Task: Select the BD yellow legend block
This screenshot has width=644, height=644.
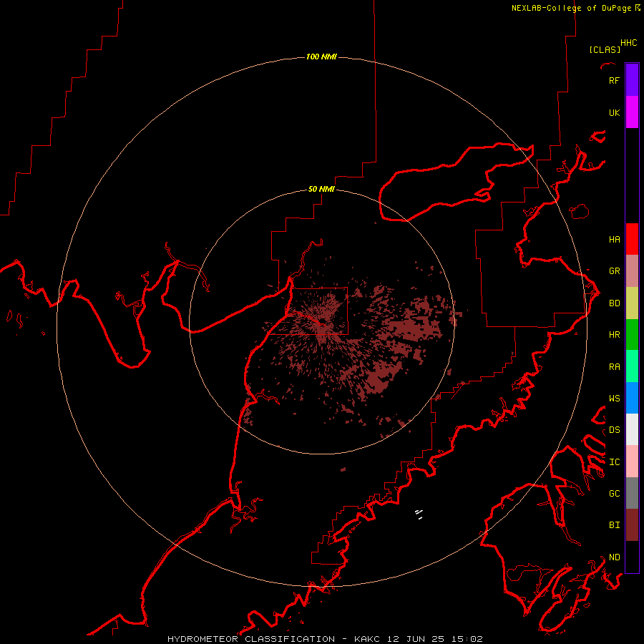Action: [x=632, y=303]
